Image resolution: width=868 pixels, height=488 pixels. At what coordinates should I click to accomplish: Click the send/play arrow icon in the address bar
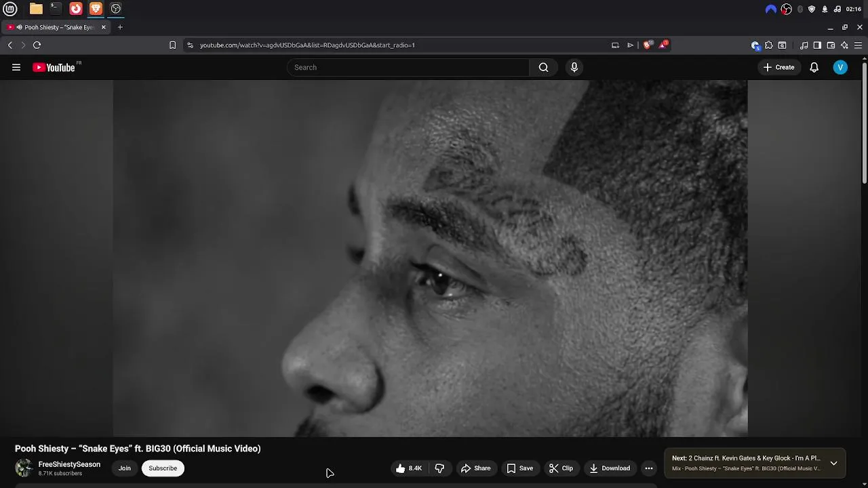click(x=630, y=45)
